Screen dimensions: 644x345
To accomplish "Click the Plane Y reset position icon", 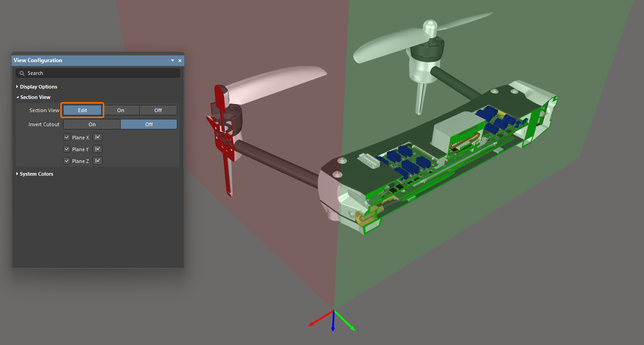I will click(98, 149).
